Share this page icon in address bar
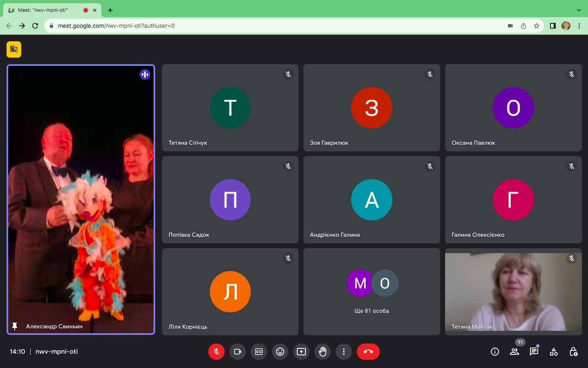This screenshot has width=588, height=368. pos(523,26)
